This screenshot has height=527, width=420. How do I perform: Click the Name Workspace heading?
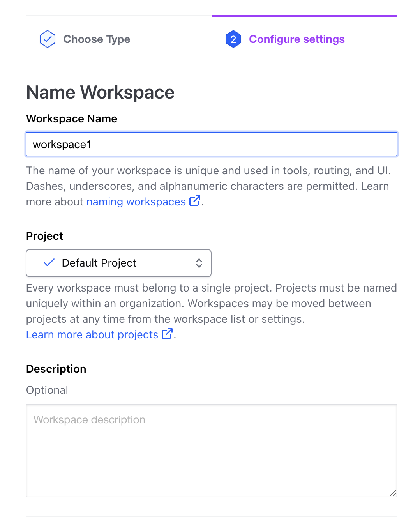(x=100, y=92)
